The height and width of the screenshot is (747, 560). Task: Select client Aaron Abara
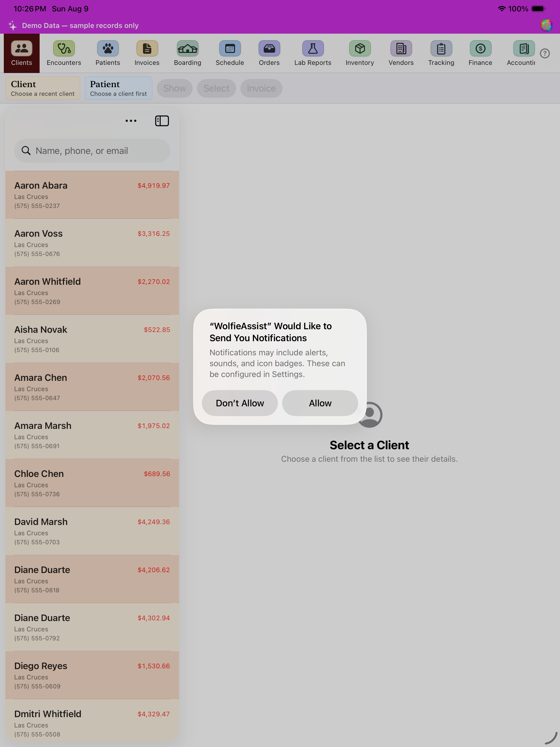click(92, 195)
